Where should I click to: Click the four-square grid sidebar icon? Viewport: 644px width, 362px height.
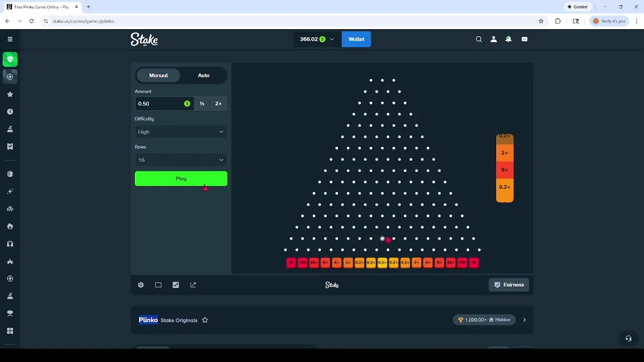click(x=10, y=331)
